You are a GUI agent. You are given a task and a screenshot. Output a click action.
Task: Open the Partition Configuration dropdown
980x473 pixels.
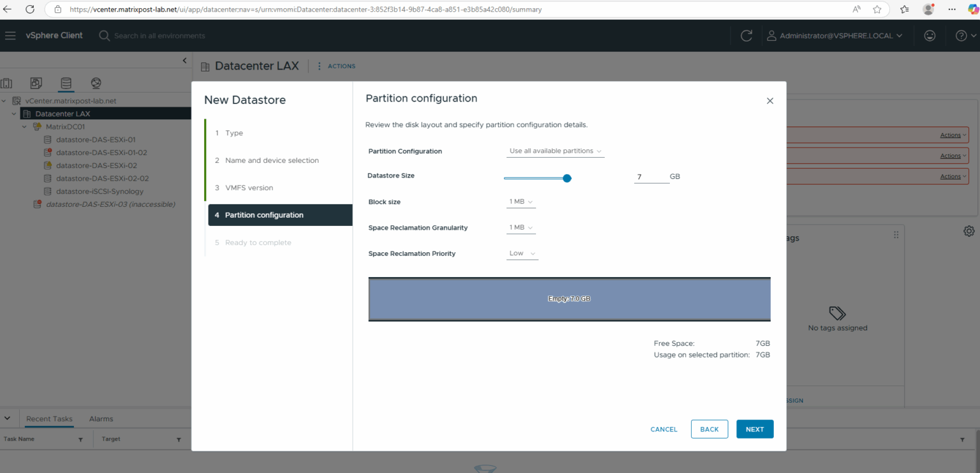(554, 151)
